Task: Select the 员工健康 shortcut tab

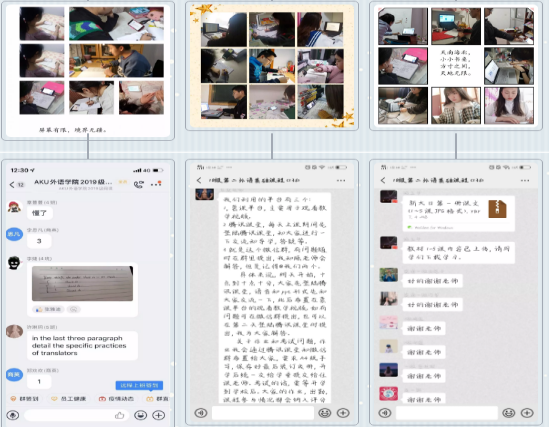Action: tap(69, 399)
